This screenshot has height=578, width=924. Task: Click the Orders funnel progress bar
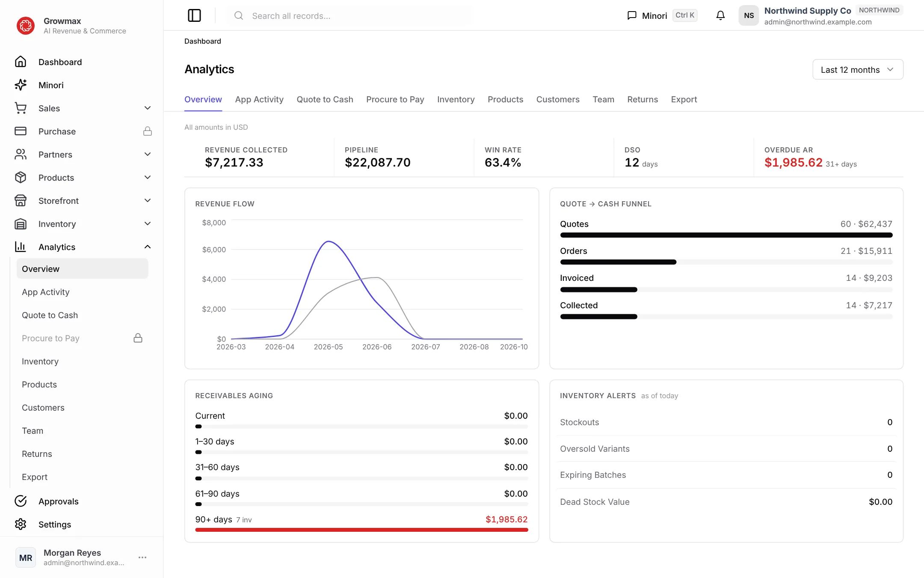(x=726, y=262)
